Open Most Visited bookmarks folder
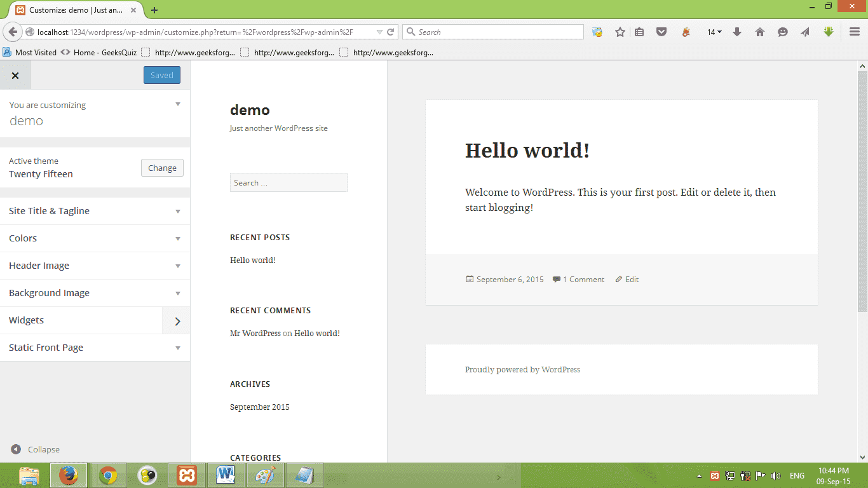This screenshot has height=488, width=868. click(x=30, y=53)
